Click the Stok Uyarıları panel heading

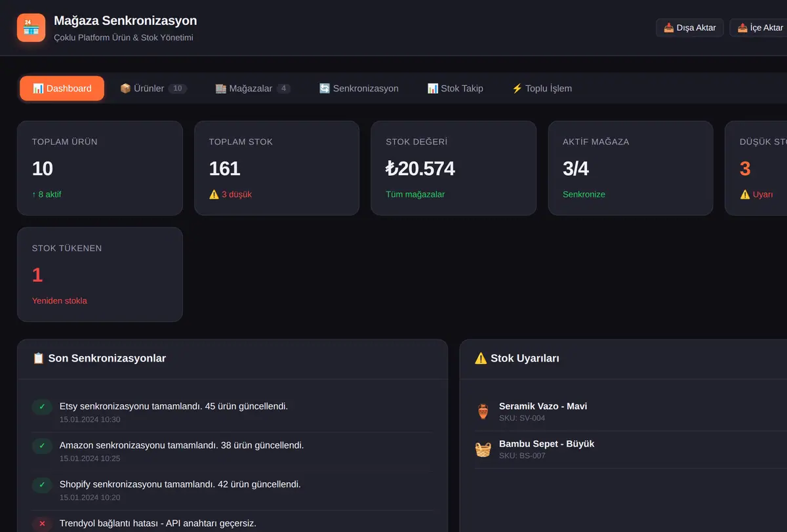(517, 358)
